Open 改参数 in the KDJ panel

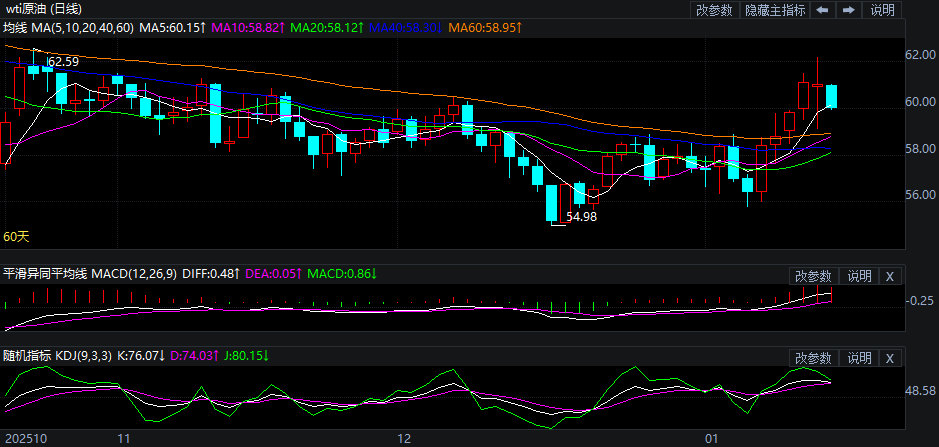[x=813, y=358]
